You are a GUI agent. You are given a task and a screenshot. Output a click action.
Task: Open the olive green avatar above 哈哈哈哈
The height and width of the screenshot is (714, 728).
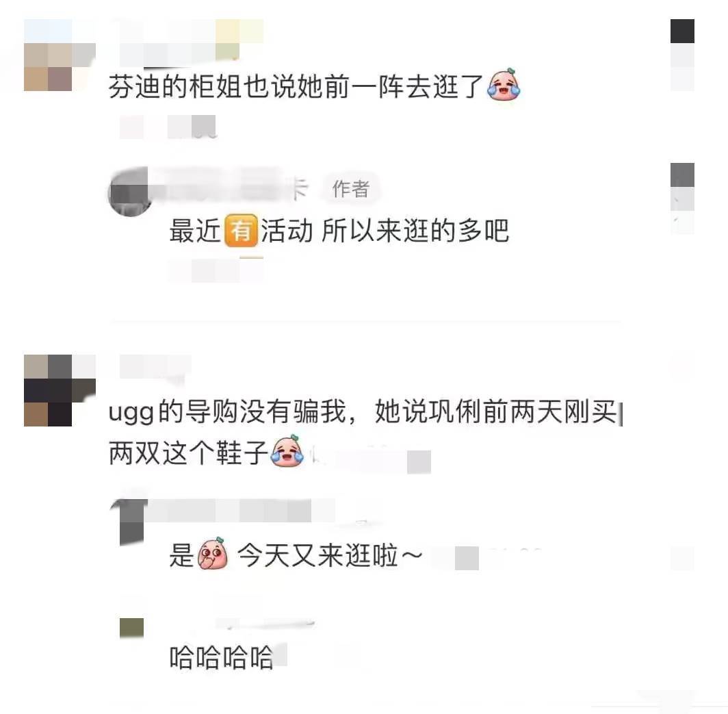point(131,628)
